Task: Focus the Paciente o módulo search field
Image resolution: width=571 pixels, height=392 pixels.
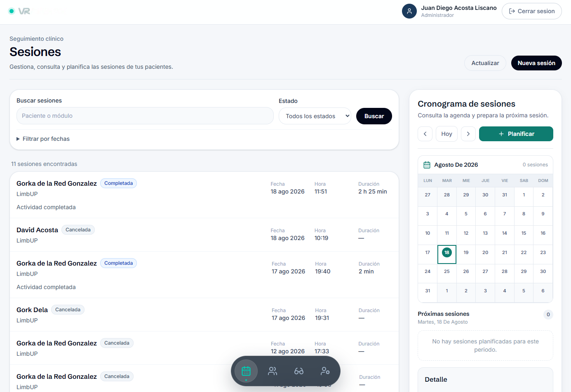Action: click(145, 116)
